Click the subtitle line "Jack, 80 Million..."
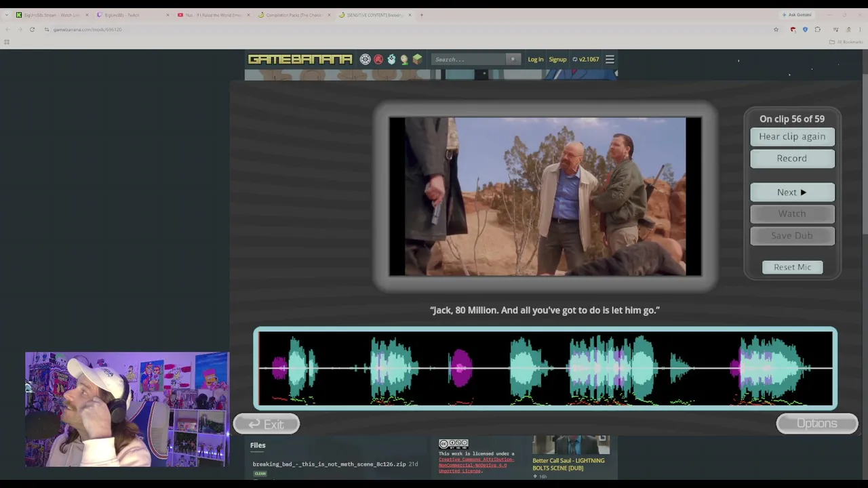This screenshot has width=868, height=488. pyautogui.click(x=545, y=310)
